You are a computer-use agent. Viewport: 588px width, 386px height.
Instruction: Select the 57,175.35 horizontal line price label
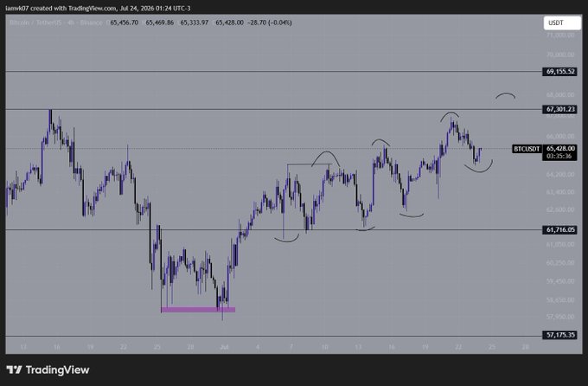pyautogui.click(x=559, y=335)
